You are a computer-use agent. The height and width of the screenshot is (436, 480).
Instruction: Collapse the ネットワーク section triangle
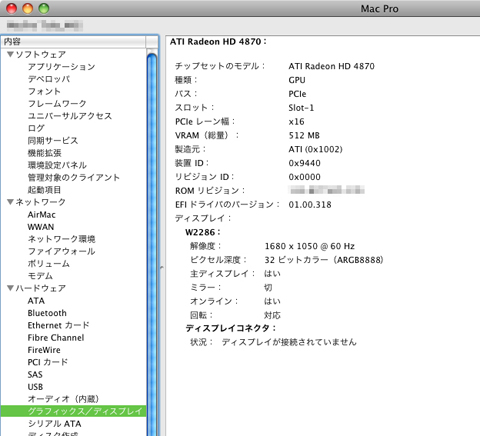10,202
